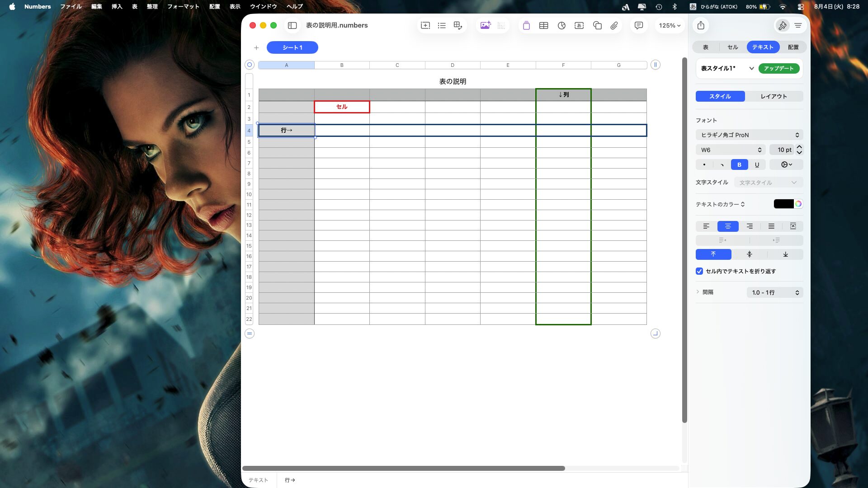Screen dimensions: 868x488
Task: Open the font family ヒラギノ角ゴ ProN dropdown
Action: 750,135
